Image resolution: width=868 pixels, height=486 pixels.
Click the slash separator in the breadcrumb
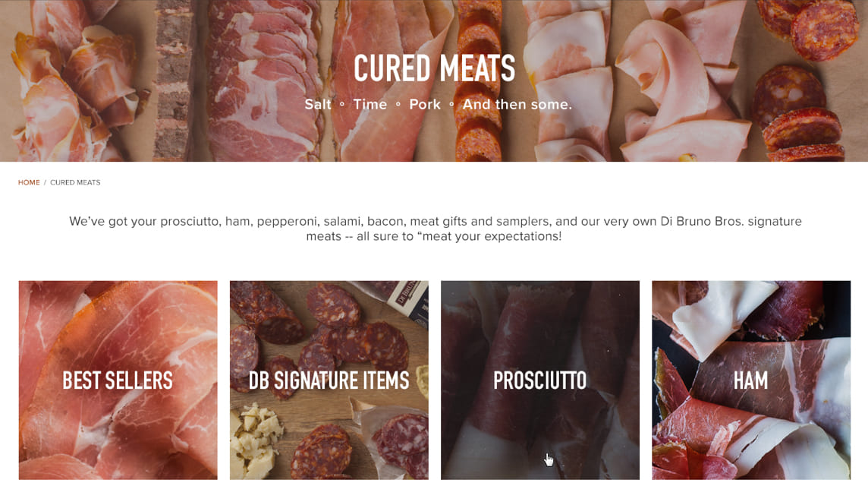[45, 182]
